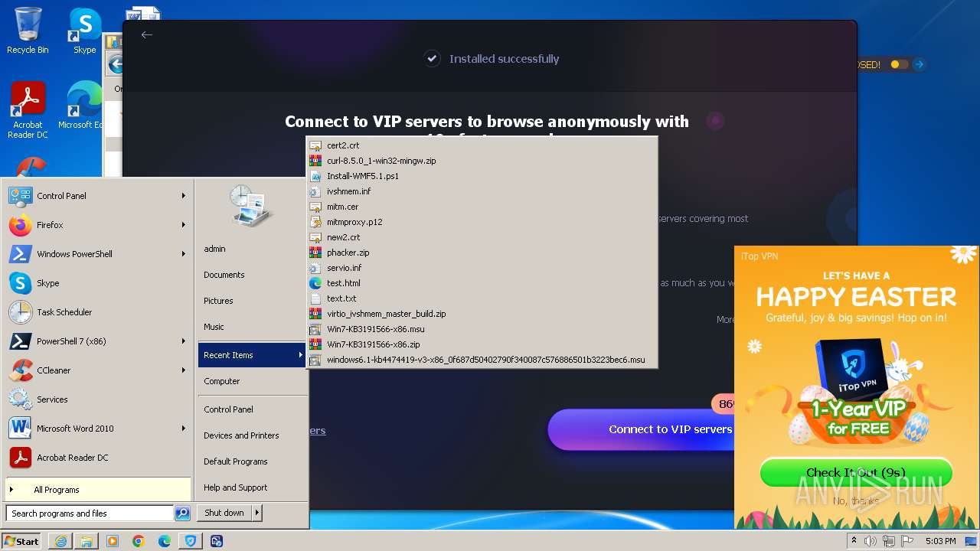The width and height of the screenshot is (980, 551).
Task: Click the Connect to VIP servers button
Action: (x=642, y=429)
